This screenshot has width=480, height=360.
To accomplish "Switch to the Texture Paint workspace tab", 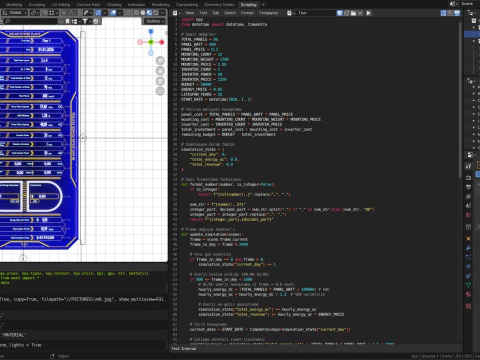I will (88, 5).
